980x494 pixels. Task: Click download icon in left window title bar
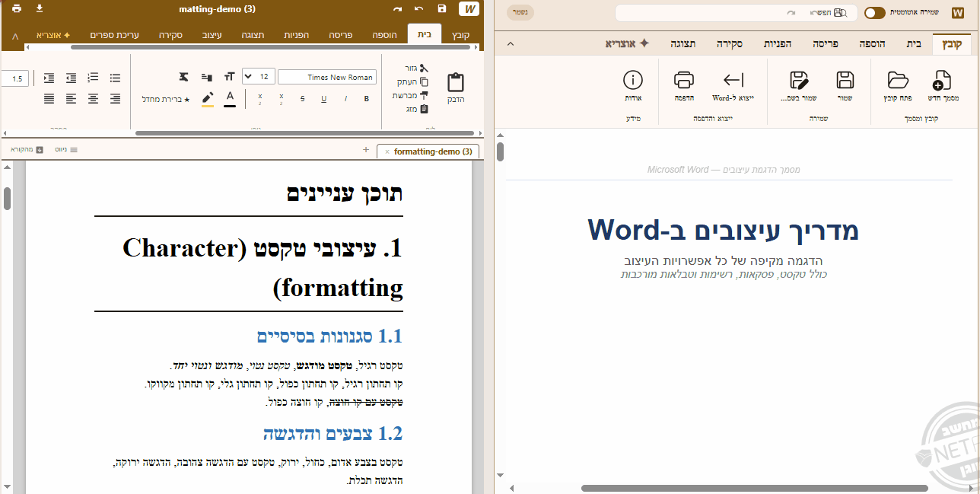point(40,9)
